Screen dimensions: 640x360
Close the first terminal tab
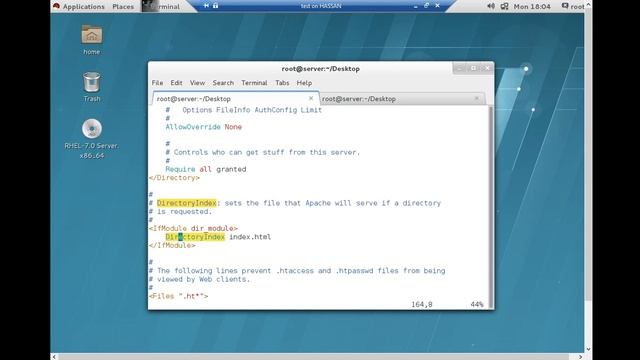click(311, 98)
